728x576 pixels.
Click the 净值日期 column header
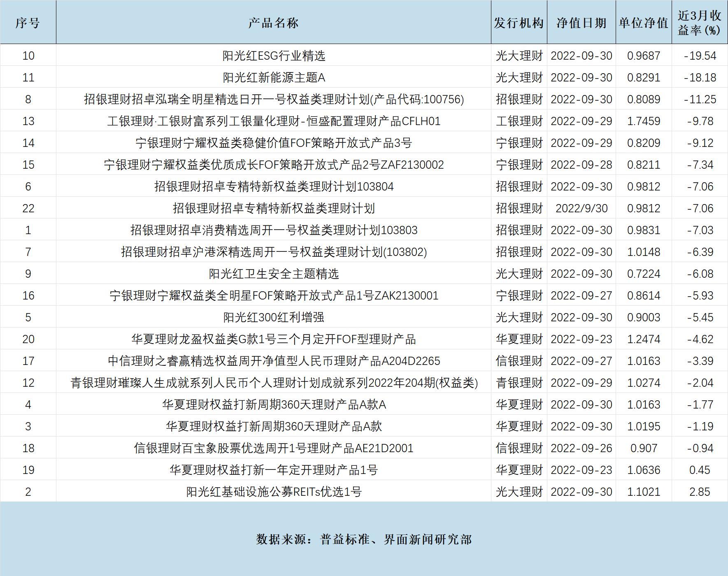tap(581, 23)
